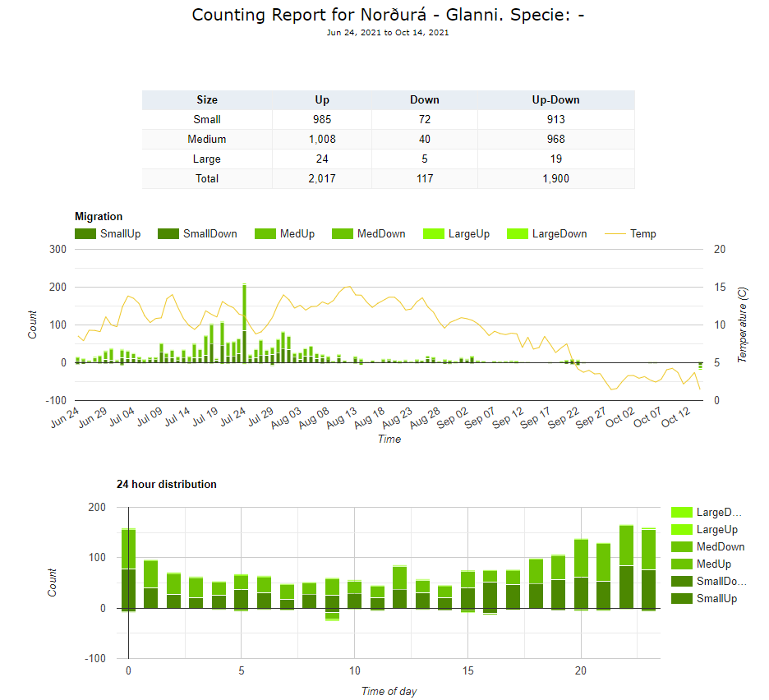Click the SmallDown legend swatch in Migration chart
Image resolution: width=769 pixels, height=700 pixels.
coord(168,234)
